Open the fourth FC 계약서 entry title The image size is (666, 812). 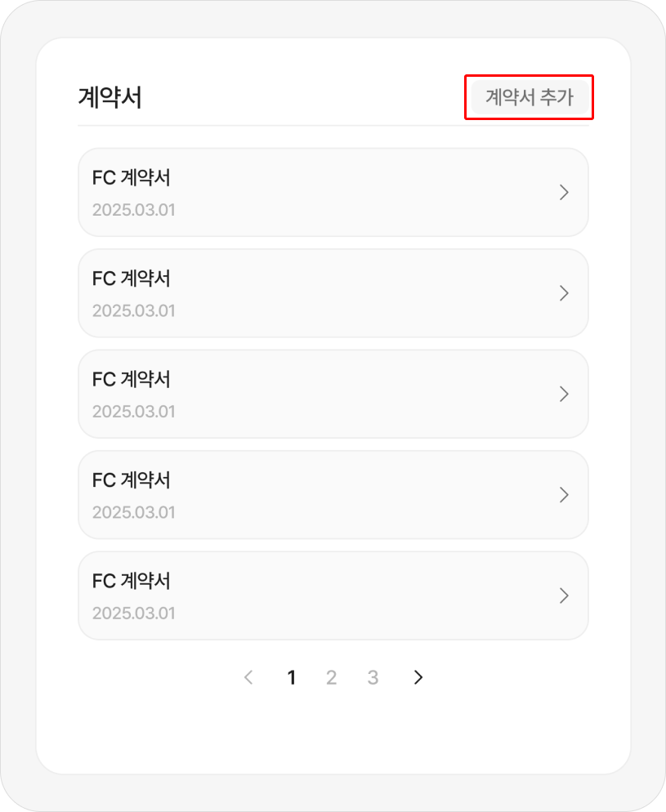(132, 480)
